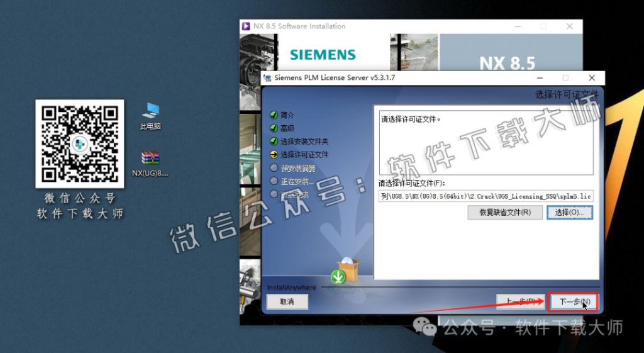Click the last install step circle icon

274,194
